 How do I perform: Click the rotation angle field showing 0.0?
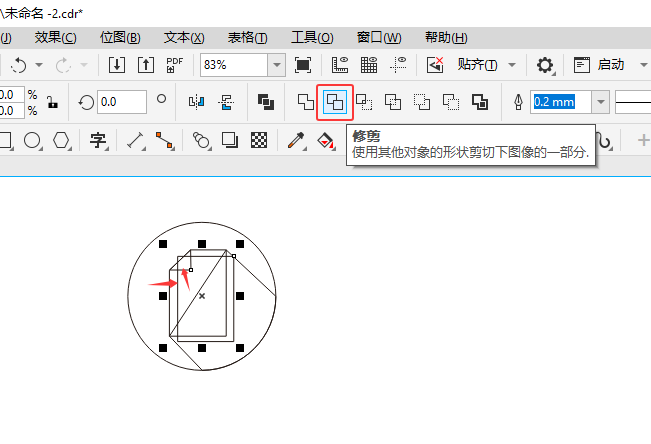122,102
